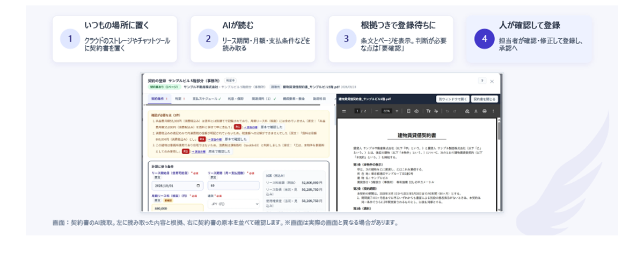Click the 契約書を閉じる button
644x258 pixels.
click(484, 99)
